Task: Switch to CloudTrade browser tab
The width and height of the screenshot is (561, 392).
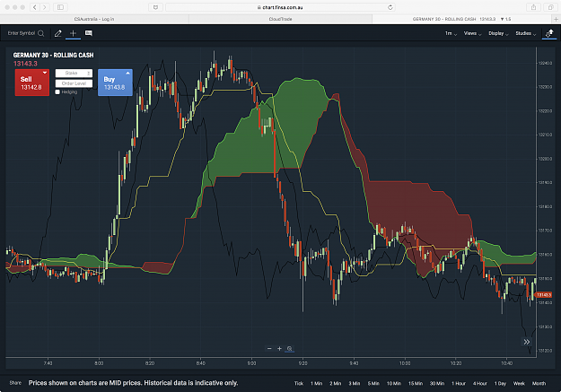Action: point(280,19)
